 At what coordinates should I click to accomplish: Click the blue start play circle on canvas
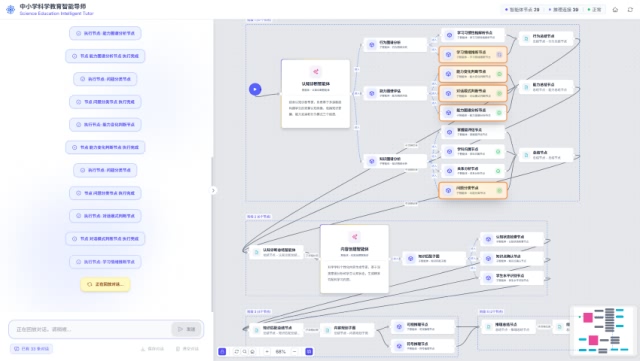255,89
